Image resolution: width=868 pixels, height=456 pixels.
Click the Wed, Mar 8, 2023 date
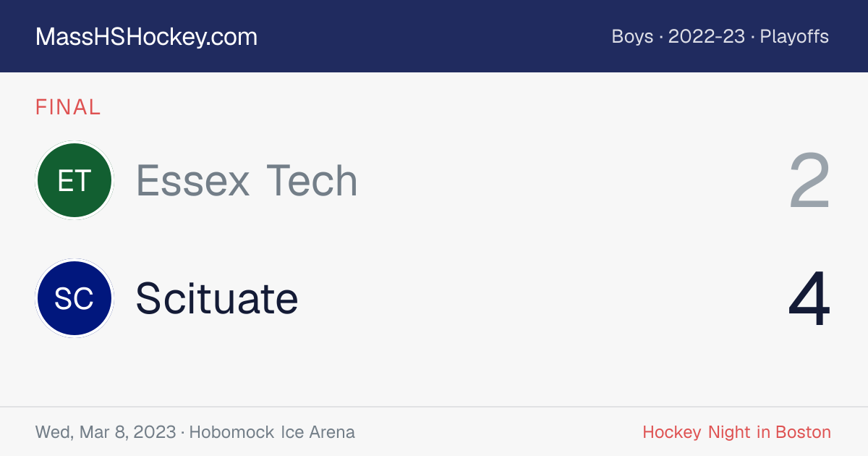pyautogui.click(x=106, y=433)
